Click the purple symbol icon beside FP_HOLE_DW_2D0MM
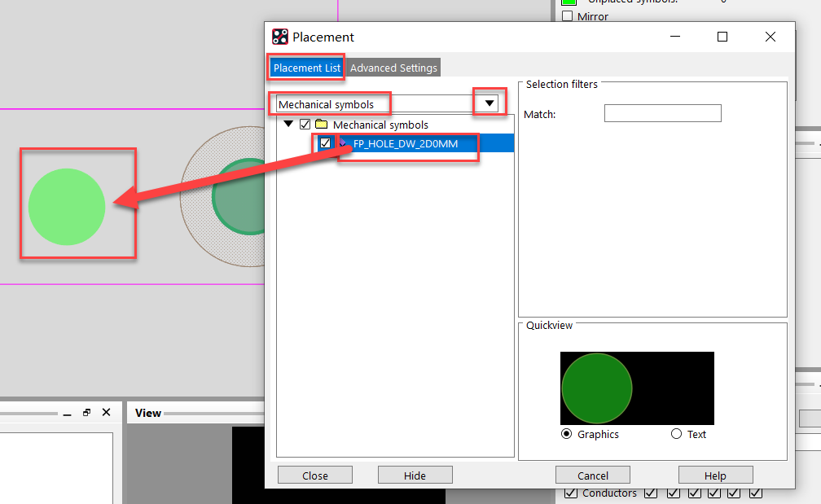 [343, 142]
